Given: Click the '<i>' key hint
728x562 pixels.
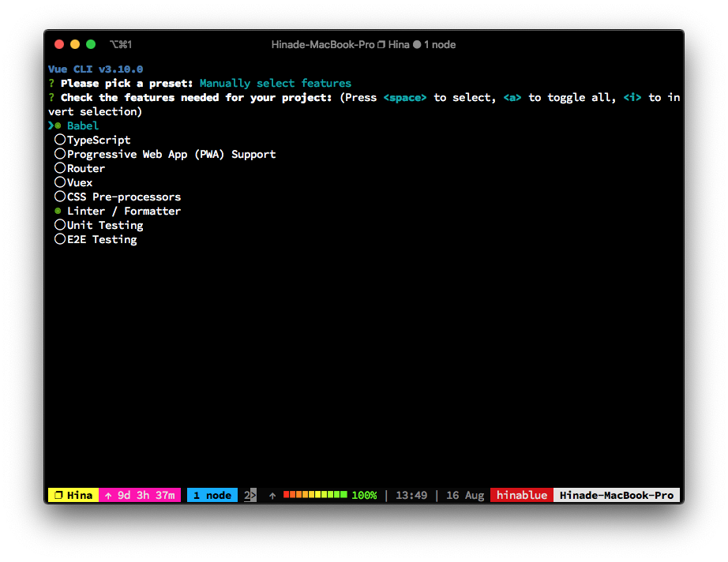Looking at the screenshot, I should (x=632, y=98).
